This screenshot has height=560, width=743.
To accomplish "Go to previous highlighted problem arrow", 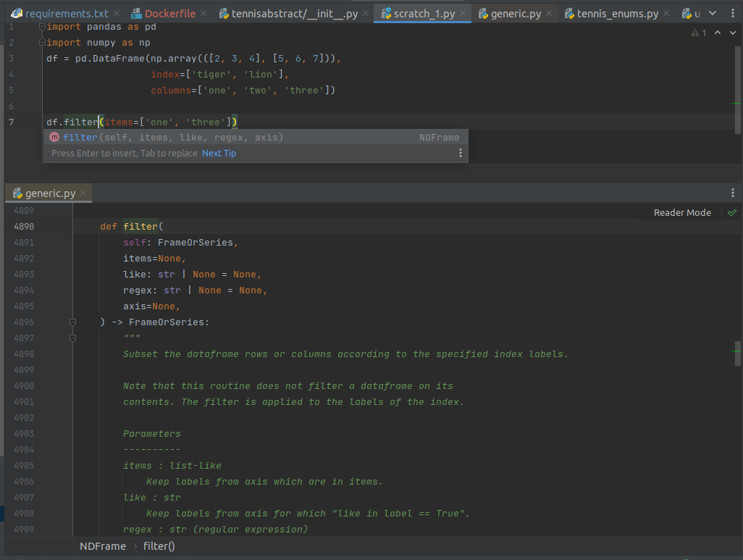I will click(x=718, y=33).
